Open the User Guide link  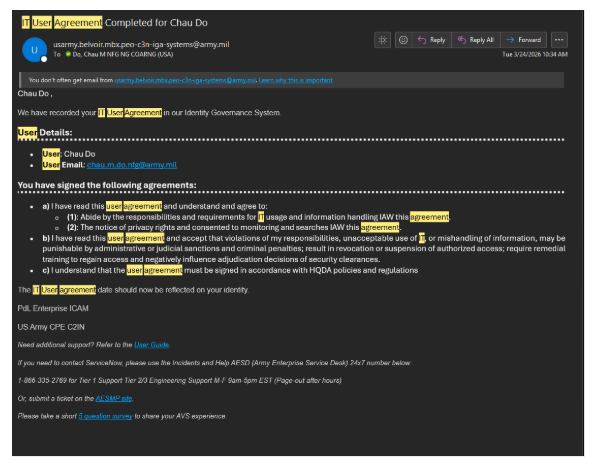pyautogui.click(x=151, y=345)
